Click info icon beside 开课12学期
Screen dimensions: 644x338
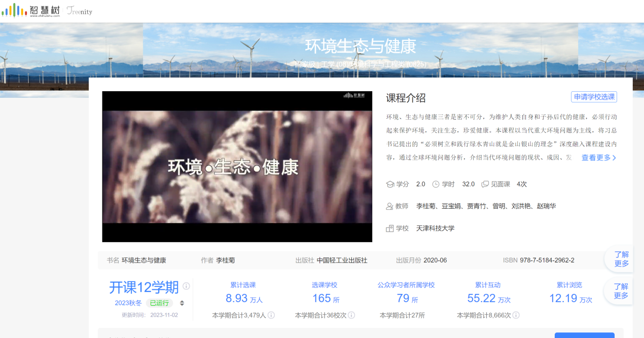coord(186,286)
